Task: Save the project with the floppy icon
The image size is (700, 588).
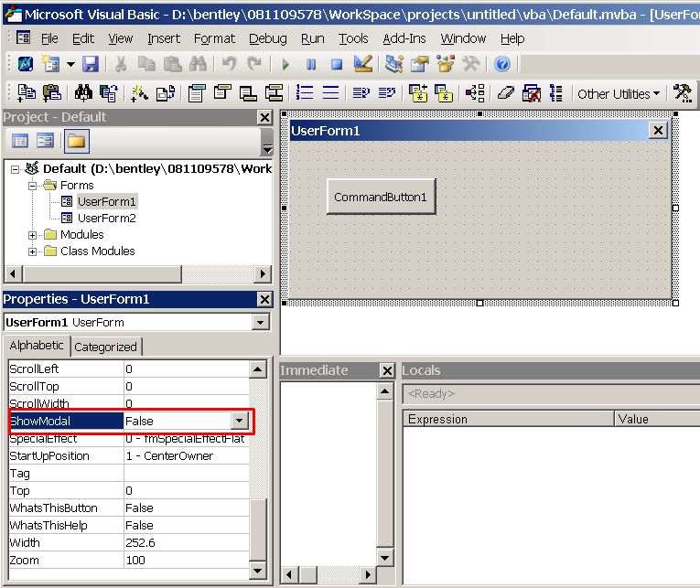Action: [91, 65]
